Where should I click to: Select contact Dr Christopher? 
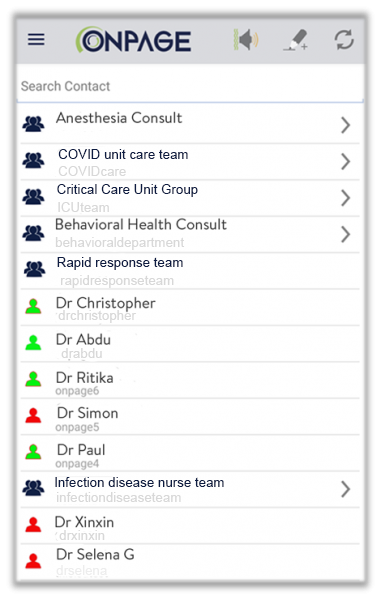tap(190, 308)
